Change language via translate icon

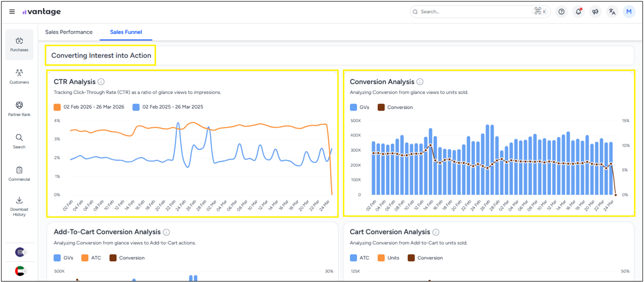click(612, 12)
